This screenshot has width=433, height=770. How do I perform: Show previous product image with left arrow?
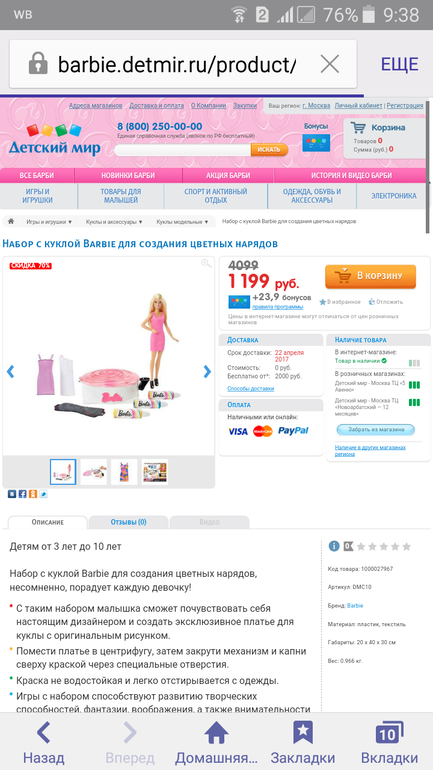coord(10,372)
